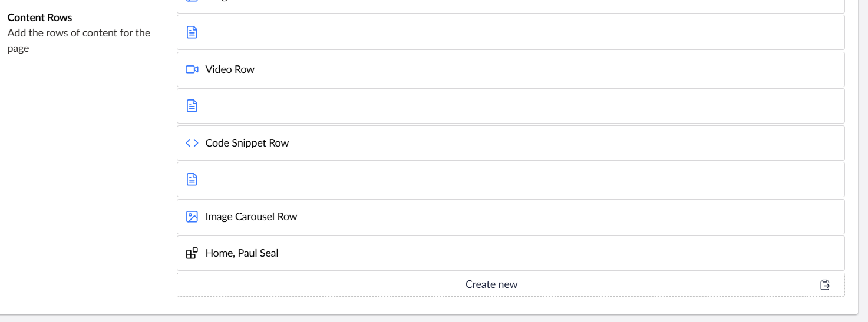The height and width of the screenshot is (322, 868).
Task: Click the Content Rows property heading
Action: [x=40, y=18]
